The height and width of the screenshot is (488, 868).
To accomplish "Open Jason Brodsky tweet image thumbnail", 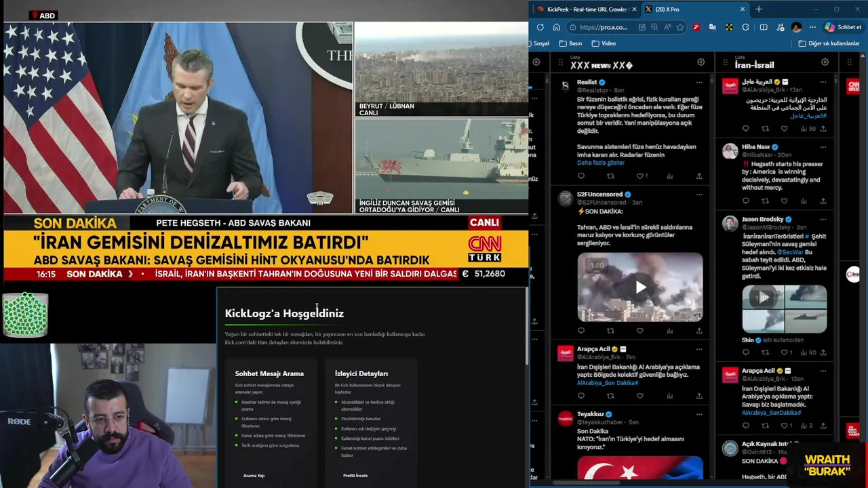I will click(784, 309).
